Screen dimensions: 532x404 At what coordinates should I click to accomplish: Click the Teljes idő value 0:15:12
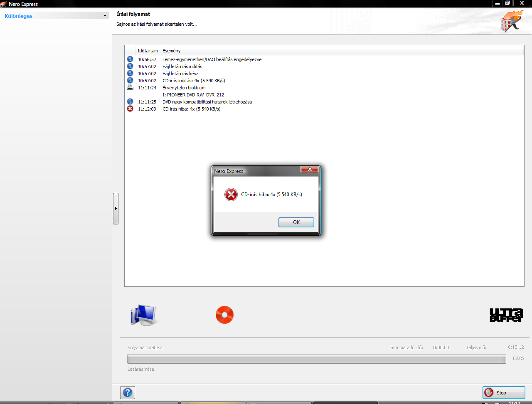[516, 347]
